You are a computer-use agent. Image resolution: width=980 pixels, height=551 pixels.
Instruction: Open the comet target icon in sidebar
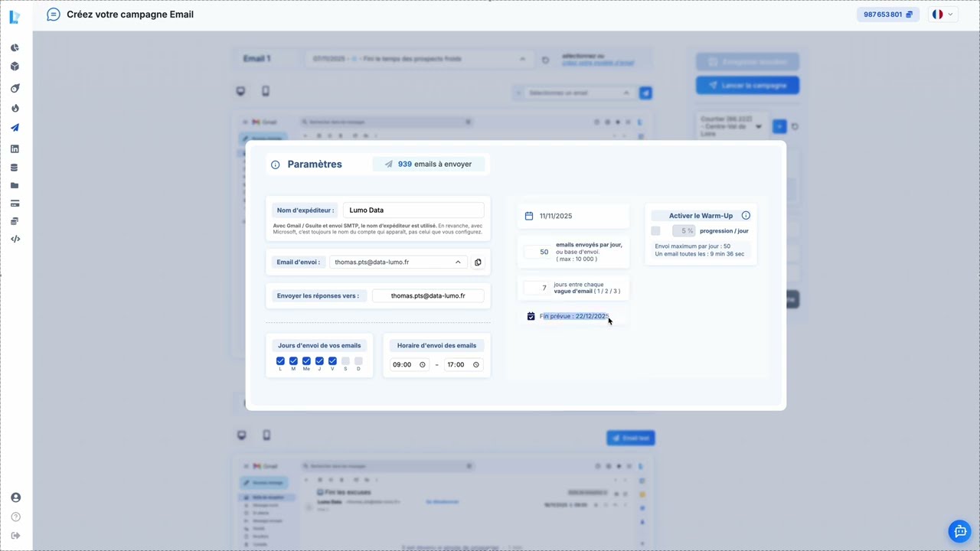(15, 88)
